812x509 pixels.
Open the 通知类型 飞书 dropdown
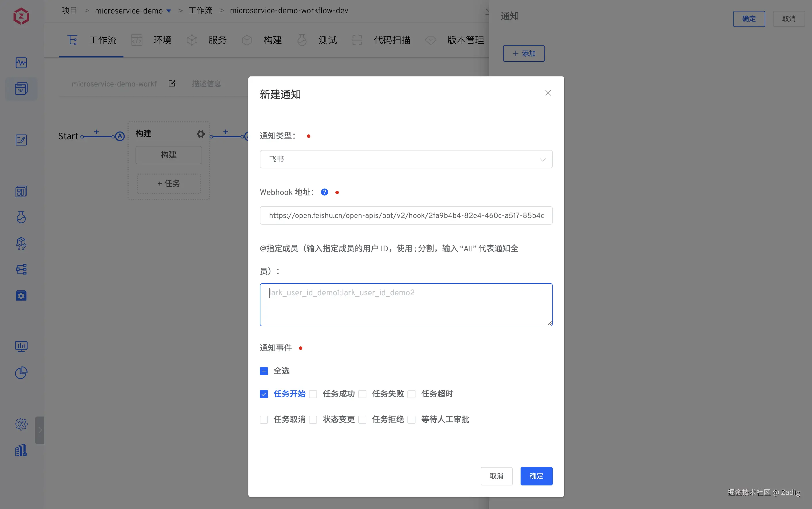406,159
